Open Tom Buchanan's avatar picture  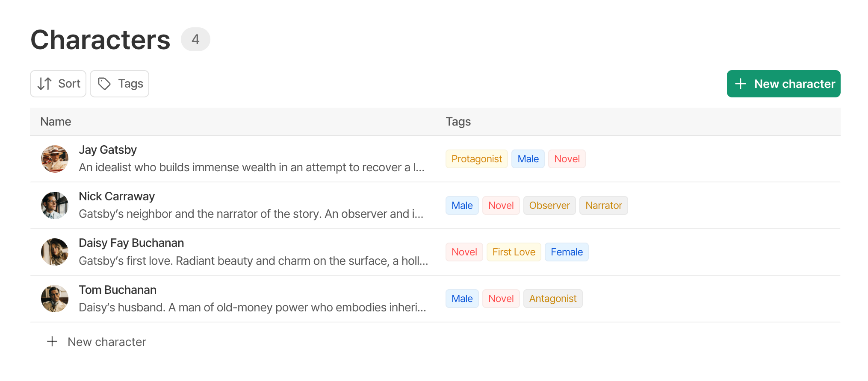click(55, 299)
